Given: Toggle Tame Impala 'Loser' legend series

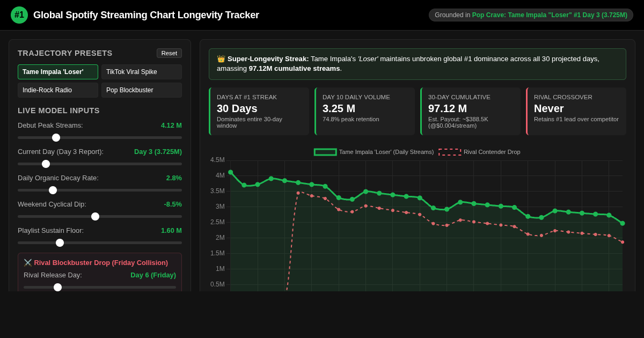Looking at the screenshot, I should coord(374,152).
